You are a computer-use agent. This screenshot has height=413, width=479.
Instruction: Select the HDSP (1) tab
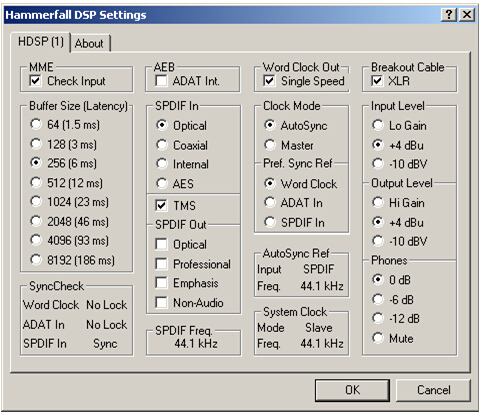[x=41, y=42]
